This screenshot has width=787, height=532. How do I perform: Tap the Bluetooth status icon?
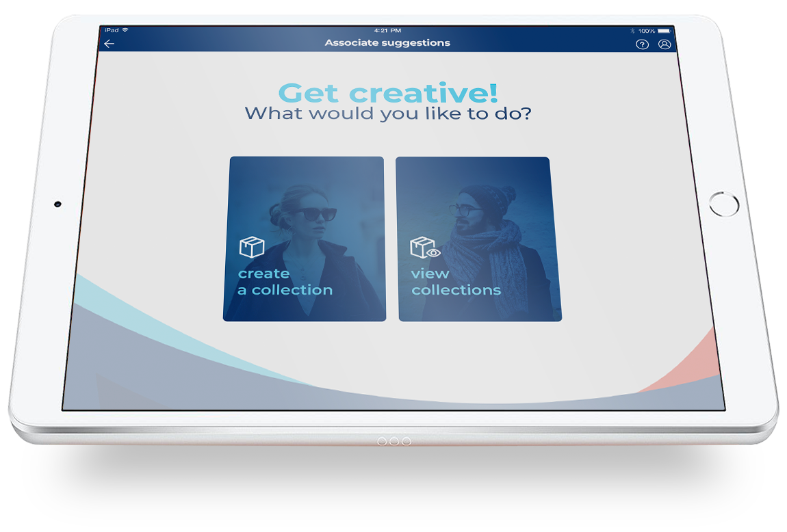pyautogui.click(x=632, y=31)
